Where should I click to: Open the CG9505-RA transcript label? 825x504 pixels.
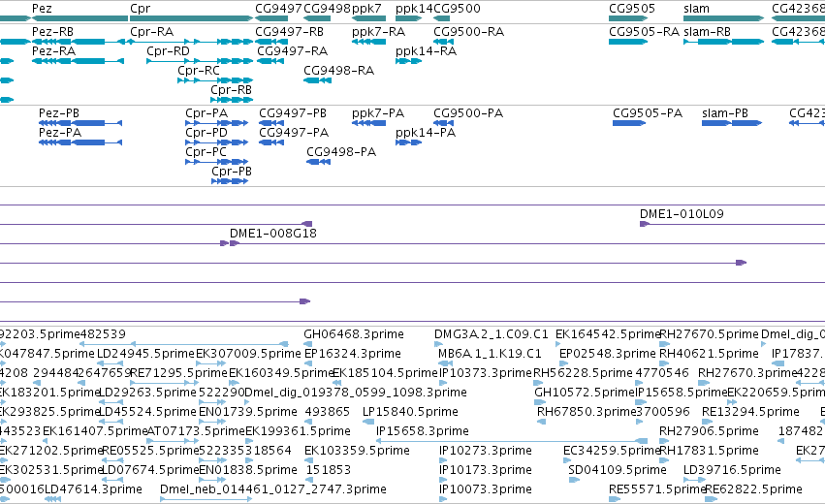tap(644, 32)
